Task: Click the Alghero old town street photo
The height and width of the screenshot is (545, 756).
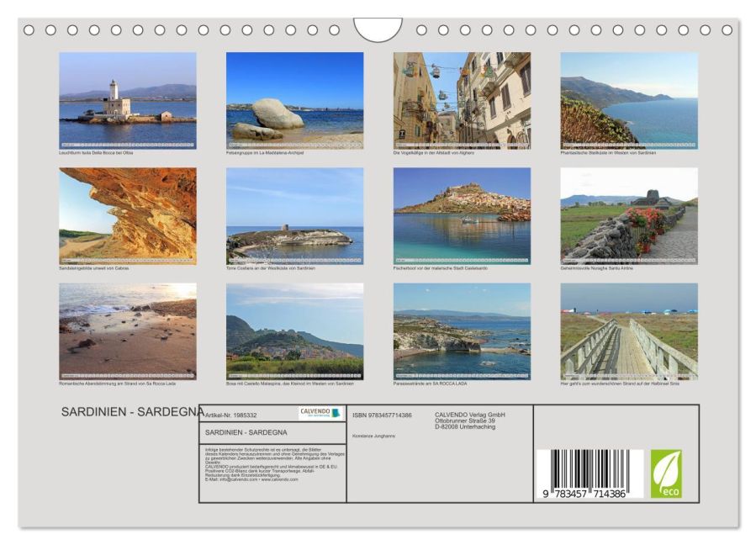Action: point(462,101)
